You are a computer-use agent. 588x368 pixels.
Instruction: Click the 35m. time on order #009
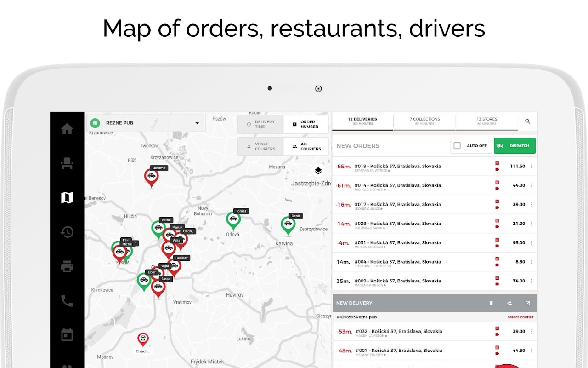pos(343,281)
